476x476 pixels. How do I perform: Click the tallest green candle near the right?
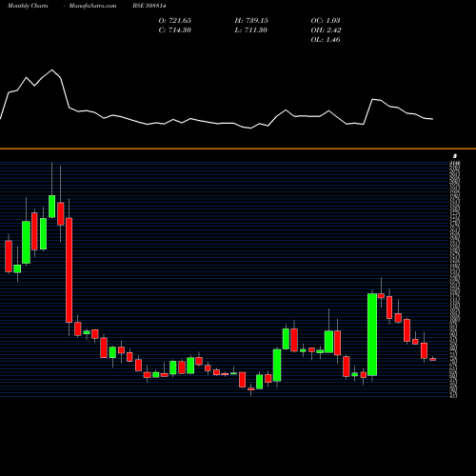[372, 334]
